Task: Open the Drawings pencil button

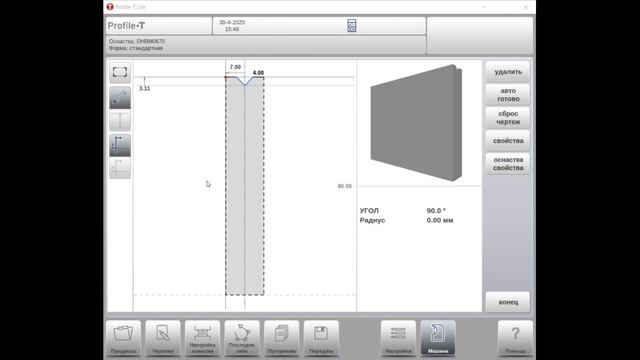Action: point(163,338)
